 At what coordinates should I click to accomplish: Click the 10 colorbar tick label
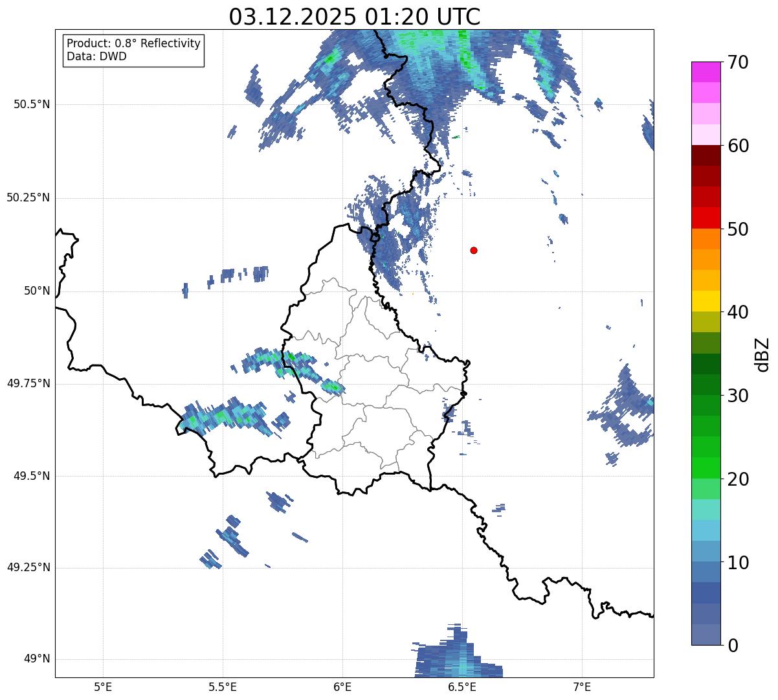(x=738, y=563)
